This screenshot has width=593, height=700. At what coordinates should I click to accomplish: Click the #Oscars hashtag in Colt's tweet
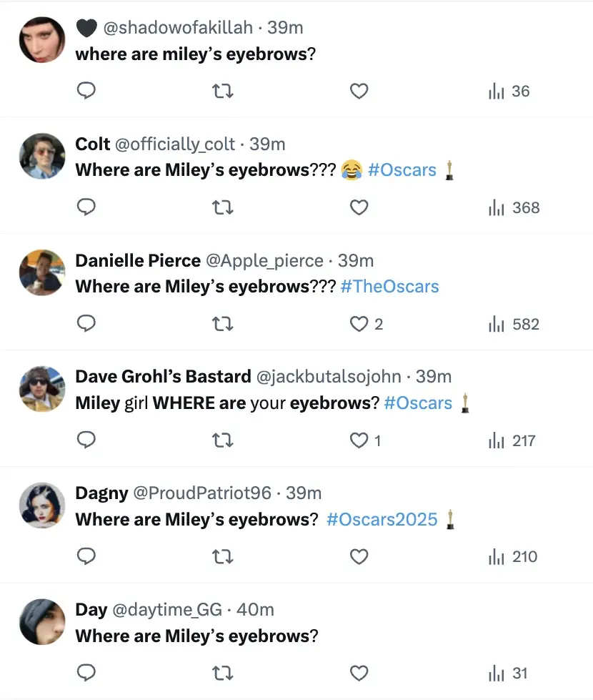(402, 170)
